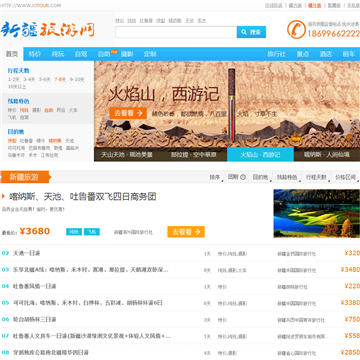Filter trips by 1-2天 duration
The width and height of the screenshot is (360, 360).
point(14,80)
